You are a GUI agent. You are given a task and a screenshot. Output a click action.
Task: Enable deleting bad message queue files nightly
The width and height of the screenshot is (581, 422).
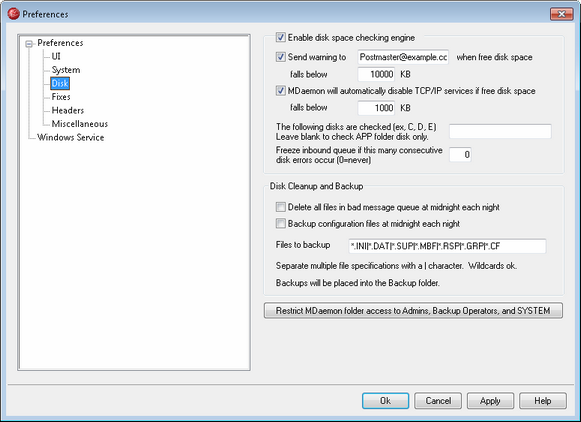pos(280,207)
